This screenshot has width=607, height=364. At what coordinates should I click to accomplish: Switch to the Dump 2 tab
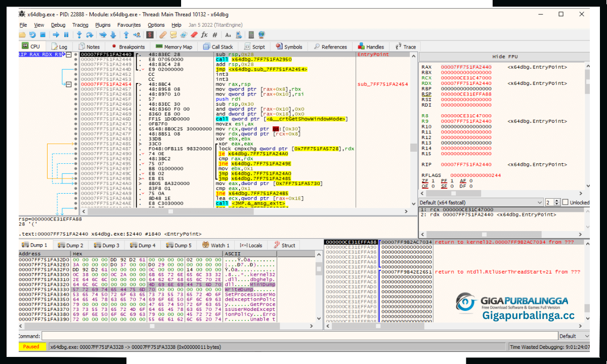[71, 245]
